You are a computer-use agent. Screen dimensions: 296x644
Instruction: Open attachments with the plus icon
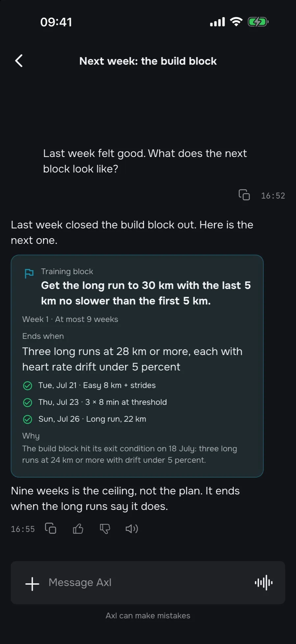32,584
